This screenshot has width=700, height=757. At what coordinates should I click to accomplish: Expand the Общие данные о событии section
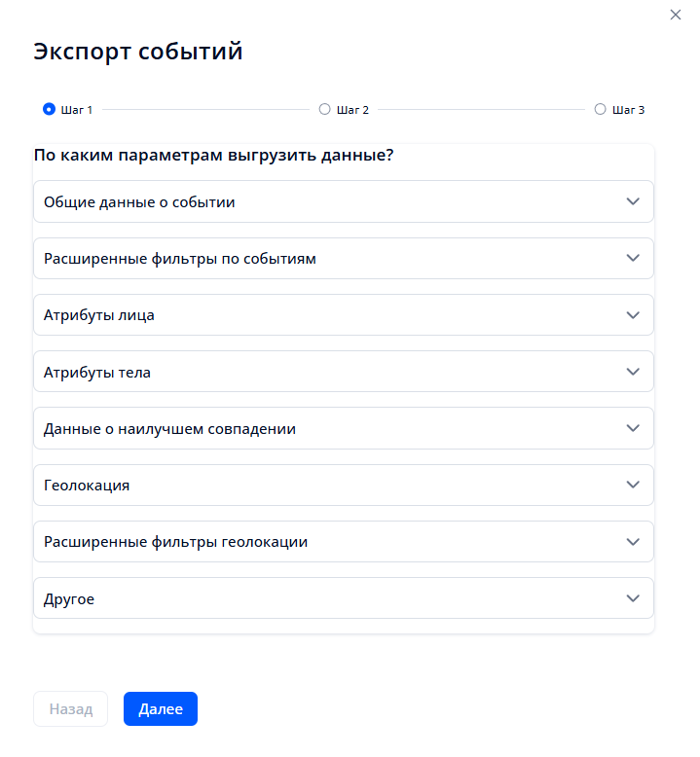[139, 202]
